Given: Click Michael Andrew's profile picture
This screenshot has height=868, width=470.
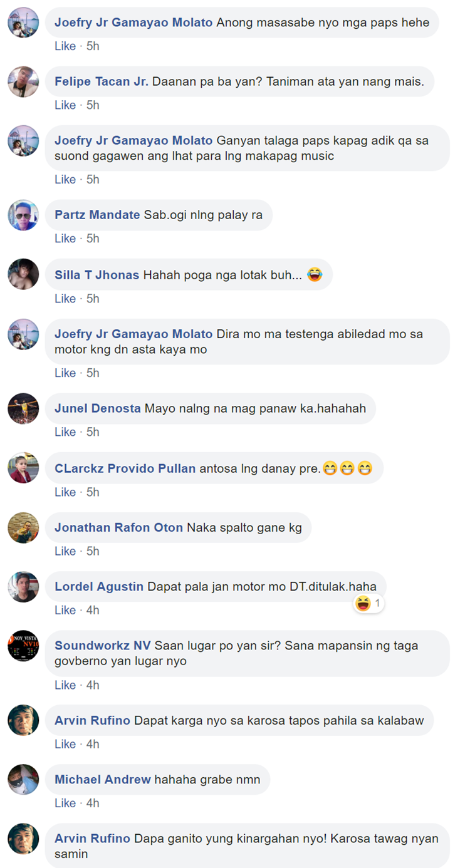Looking at the screenshot, I should coord(23,780).
